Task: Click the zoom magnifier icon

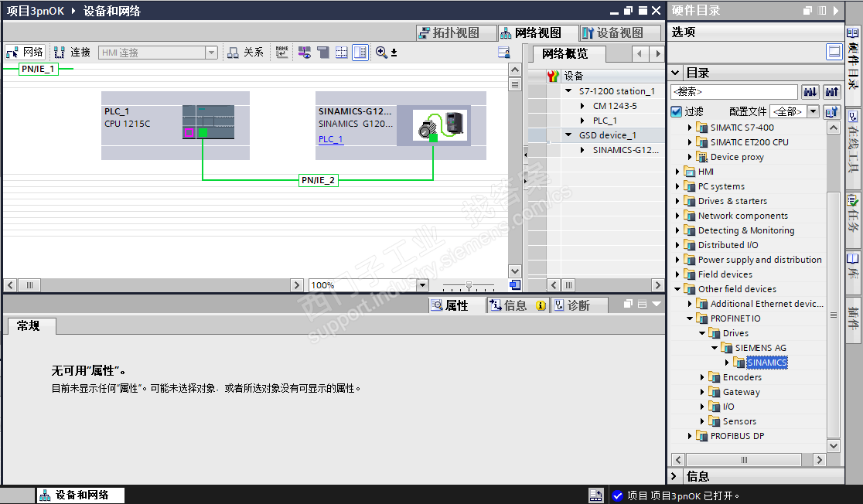Action: pos(381,53)
